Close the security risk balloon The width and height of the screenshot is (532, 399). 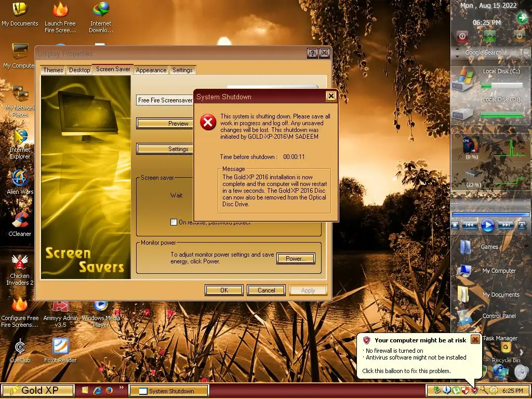click(x=475, y=339)
